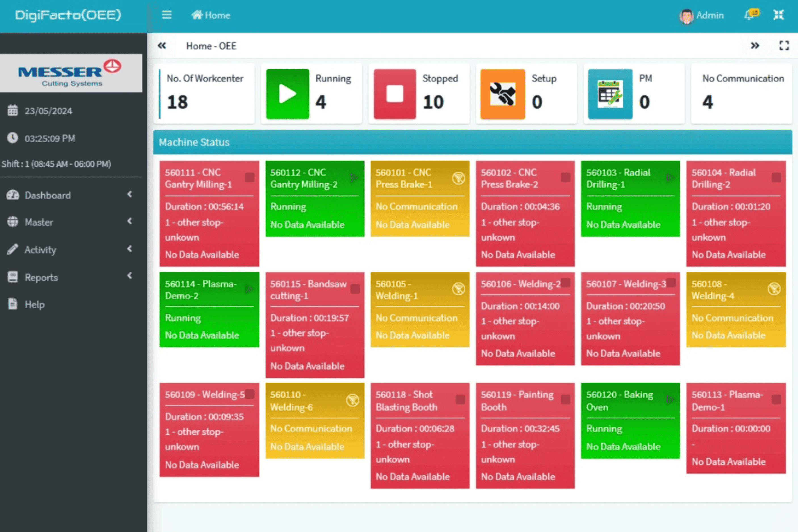This screenshot has width=798, height=532.
Task: Click play icon on CNC Gantry Milling-2 card
Action: coord(354,177)
